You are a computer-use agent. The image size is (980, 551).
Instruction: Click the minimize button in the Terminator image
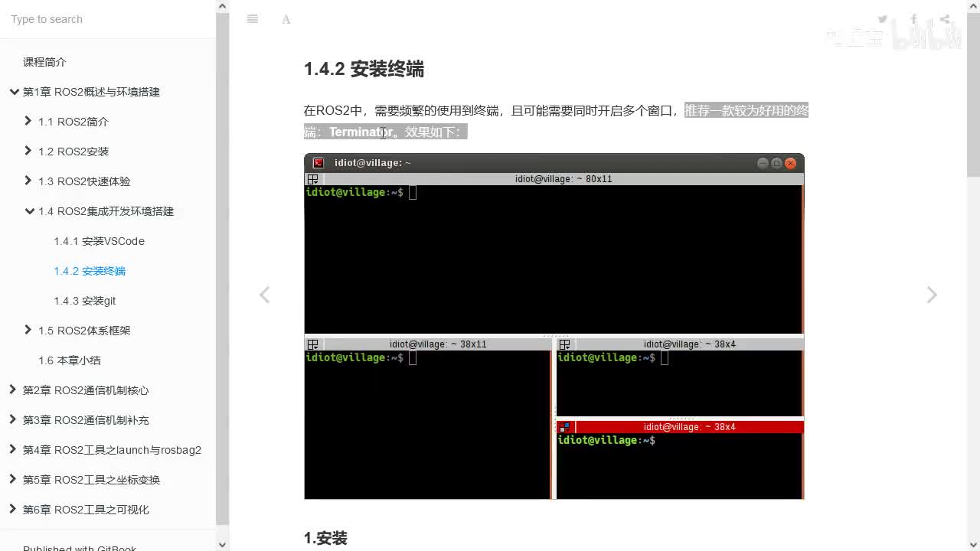(x=763, y=163)
